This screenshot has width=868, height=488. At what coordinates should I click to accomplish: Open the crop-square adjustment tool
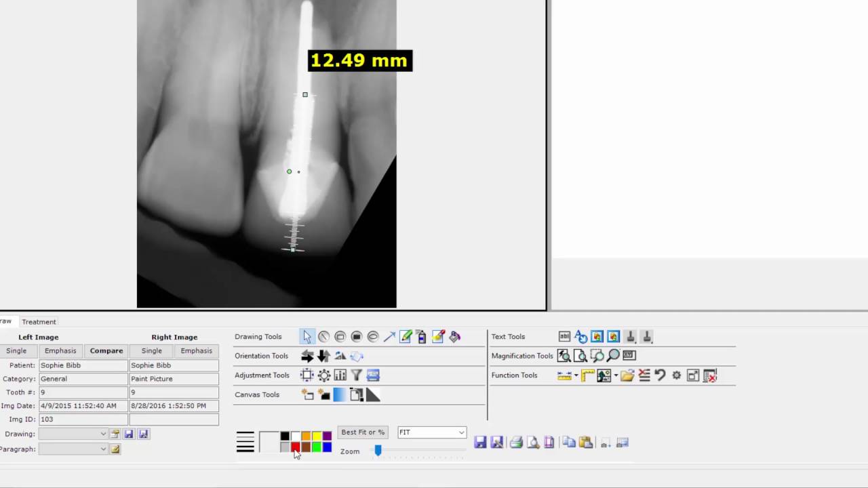[307, 375]
